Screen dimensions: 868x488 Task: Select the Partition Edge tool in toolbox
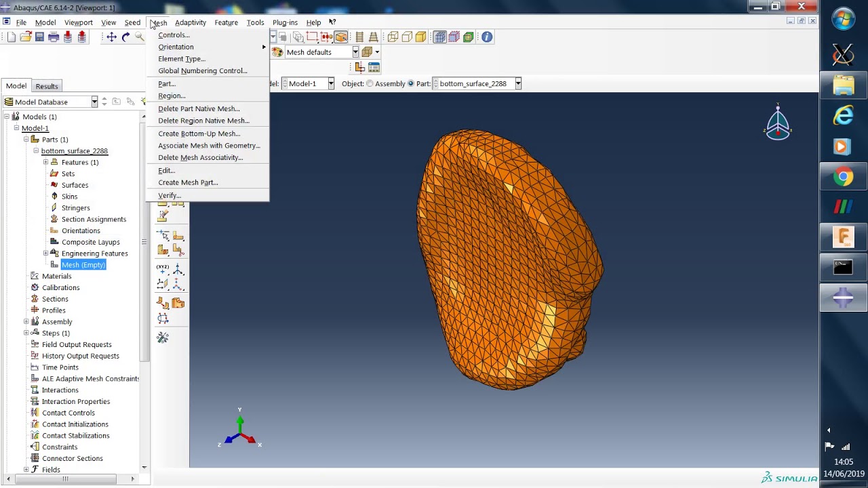click(163, 236)
